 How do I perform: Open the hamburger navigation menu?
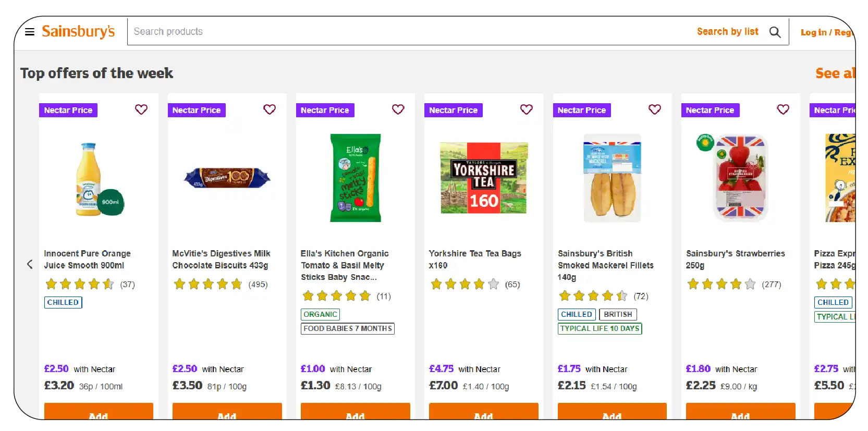(x=30, y=31)
